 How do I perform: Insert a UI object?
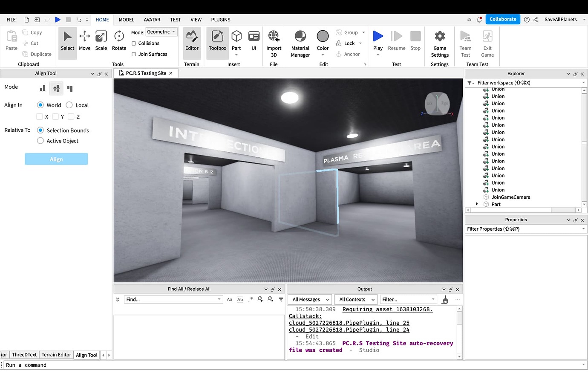click(x=254, y=41)
